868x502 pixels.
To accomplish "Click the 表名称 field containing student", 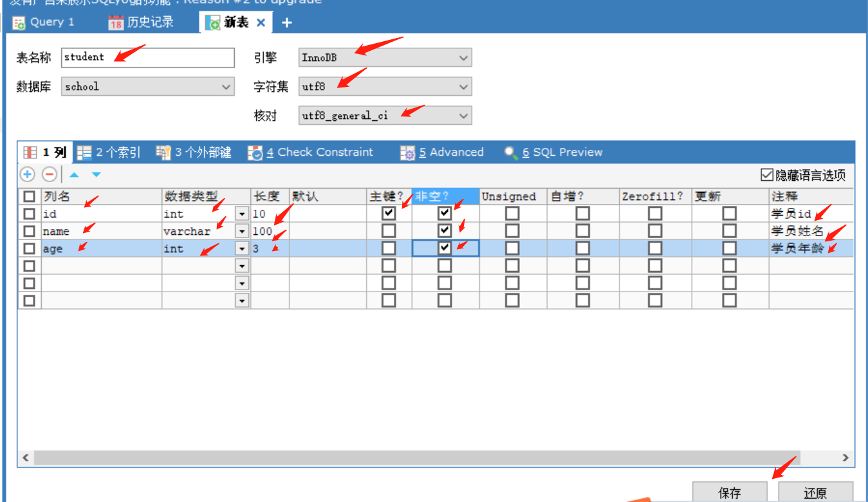I will 148,58.
